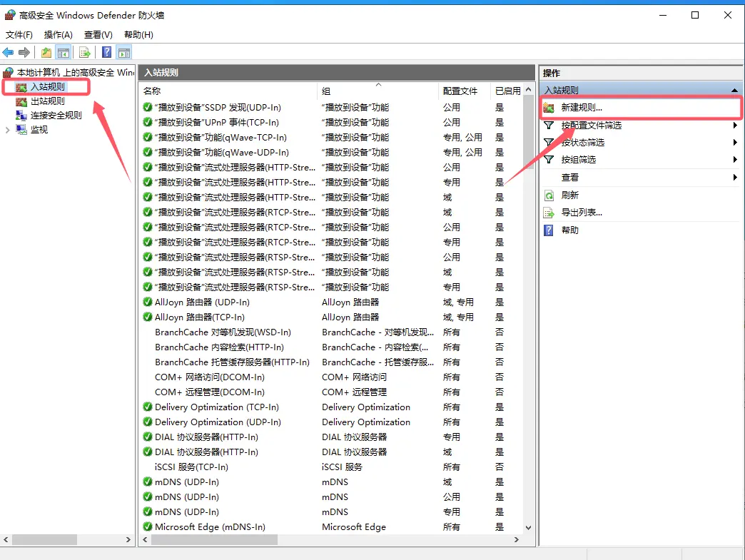Select 入站规则 in the tree
The height and width of the screenshot is (560, 745).
pyautogui.click(x=48, y=87)
